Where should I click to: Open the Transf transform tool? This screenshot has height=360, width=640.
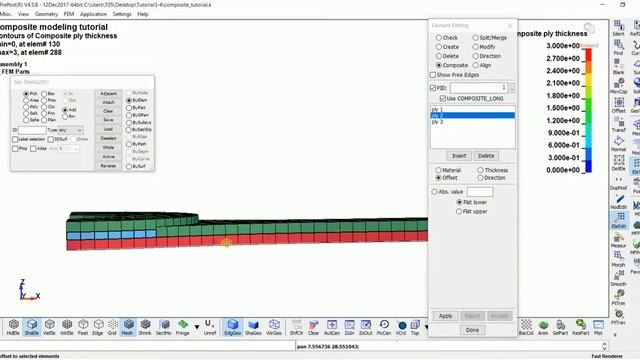(618, 124)
